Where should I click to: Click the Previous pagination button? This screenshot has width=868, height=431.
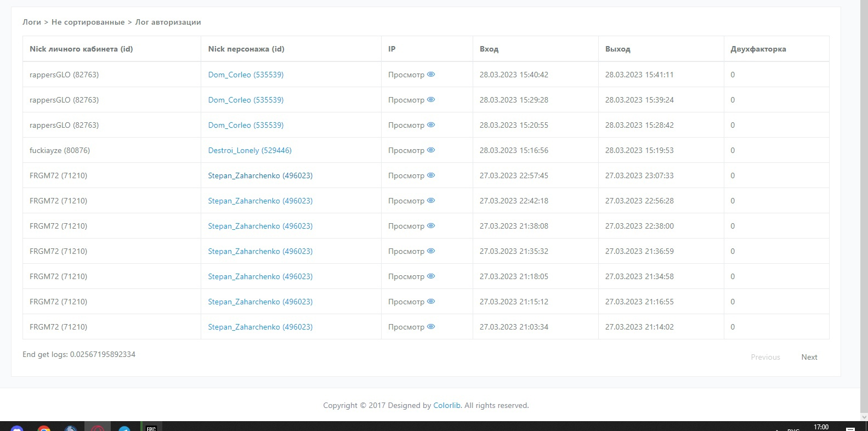click(765, 357)
